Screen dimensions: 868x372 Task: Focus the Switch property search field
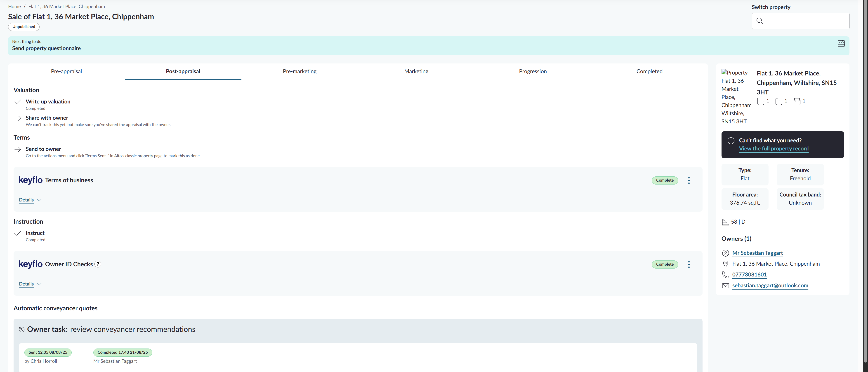click(800, 21)
